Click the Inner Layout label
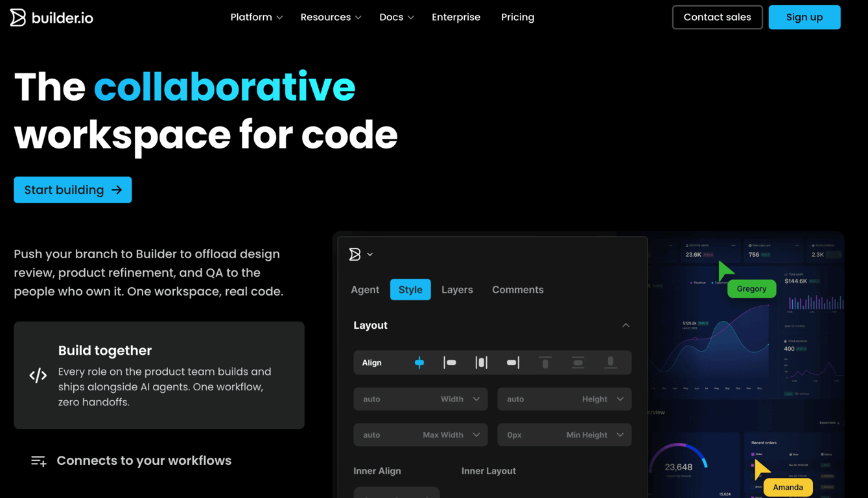 point(489,471)
